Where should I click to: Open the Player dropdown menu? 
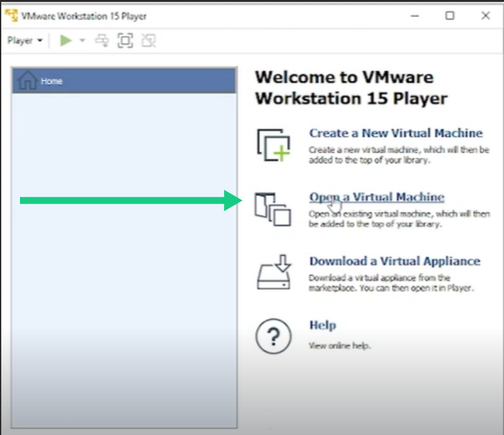[25, 41]
